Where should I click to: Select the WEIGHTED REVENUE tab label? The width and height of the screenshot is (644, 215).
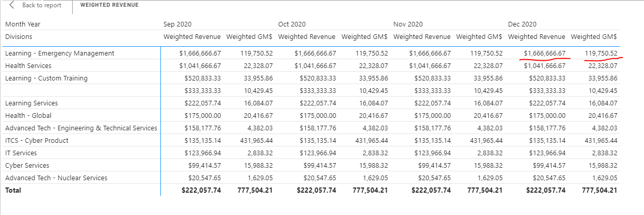coord(109,5)
